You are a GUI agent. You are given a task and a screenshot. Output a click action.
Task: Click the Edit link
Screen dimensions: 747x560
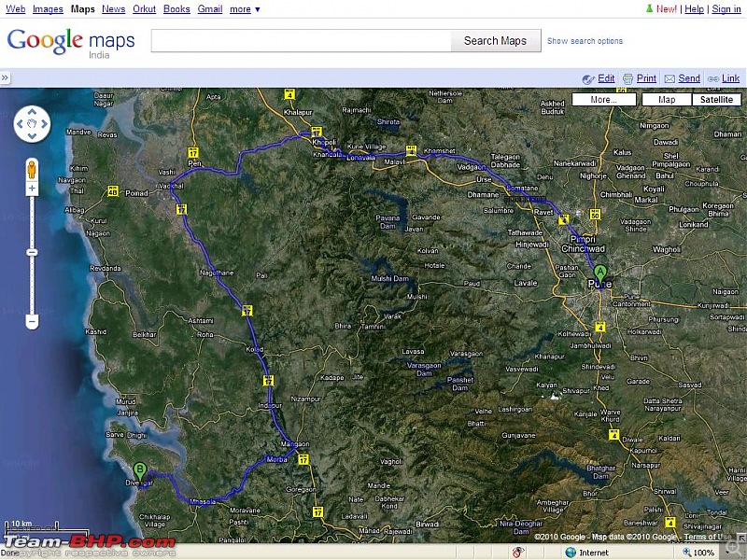(x=606, y=78)
